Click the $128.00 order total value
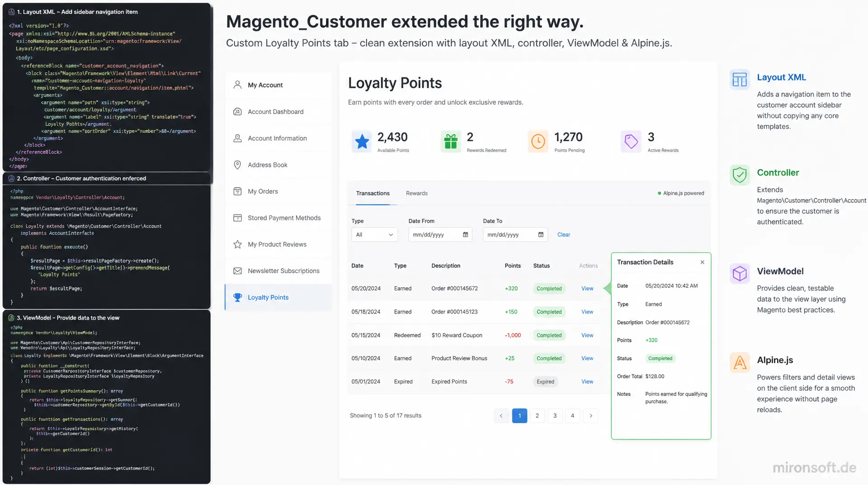This screenshot has height=485, width=868. (x=655, y=376)
